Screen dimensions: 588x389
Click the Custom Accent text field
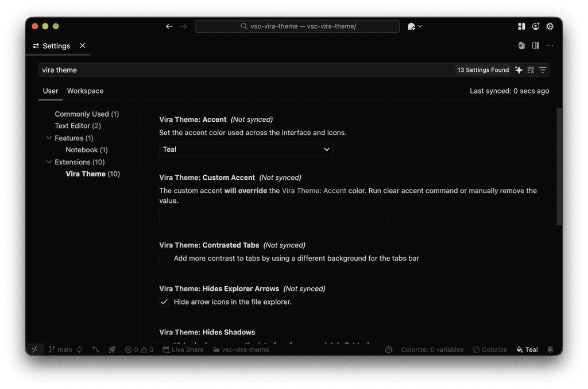click(x=273, y=217)
